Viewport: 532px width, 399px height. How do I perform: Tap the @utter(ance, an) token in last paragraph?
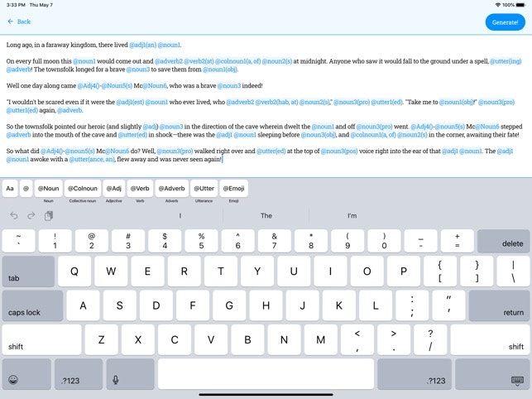click(x=92, y=159)
